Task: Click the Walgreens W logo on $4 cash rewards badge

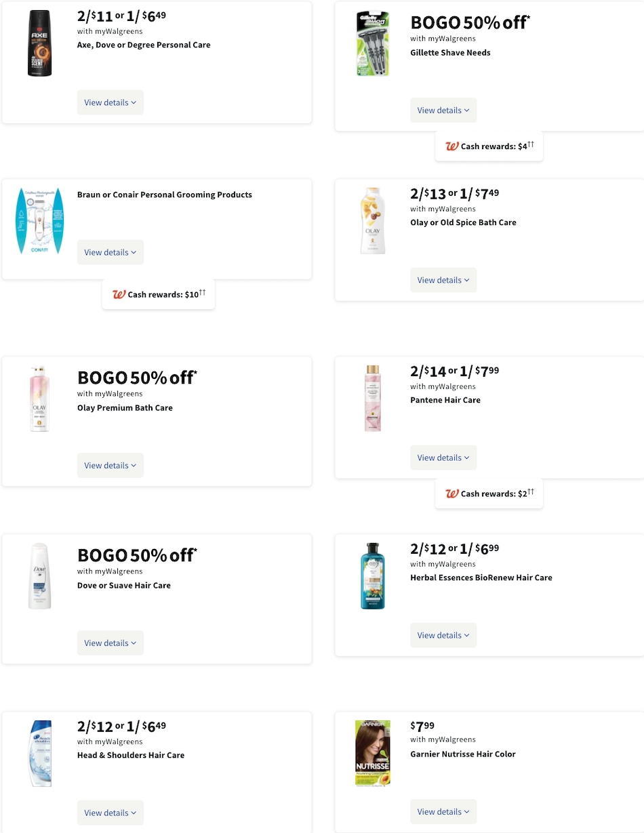Action: (x=451, y=146)
